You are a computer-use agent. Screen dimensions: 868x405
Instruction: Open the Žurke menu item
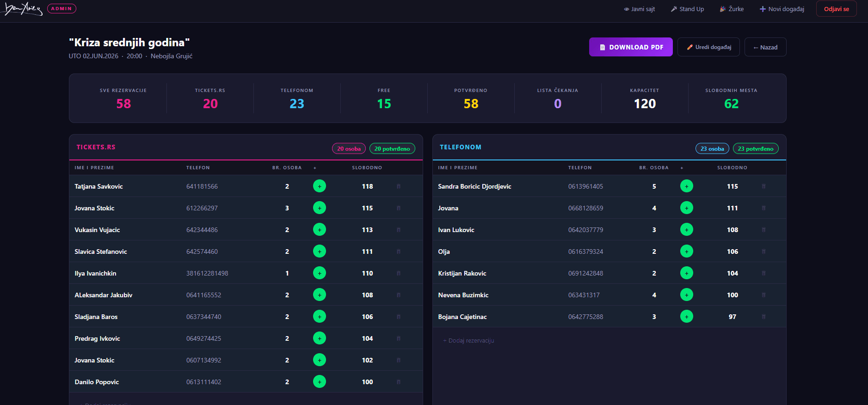click(x=732, y=9)
